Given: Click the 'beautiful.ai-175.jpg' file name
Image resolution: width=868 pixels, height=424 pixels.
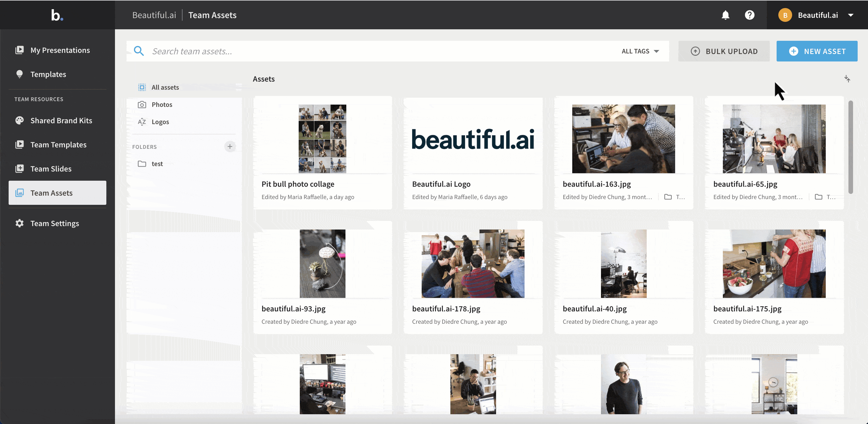Looking at the screenshot, I should pos(747,309).
